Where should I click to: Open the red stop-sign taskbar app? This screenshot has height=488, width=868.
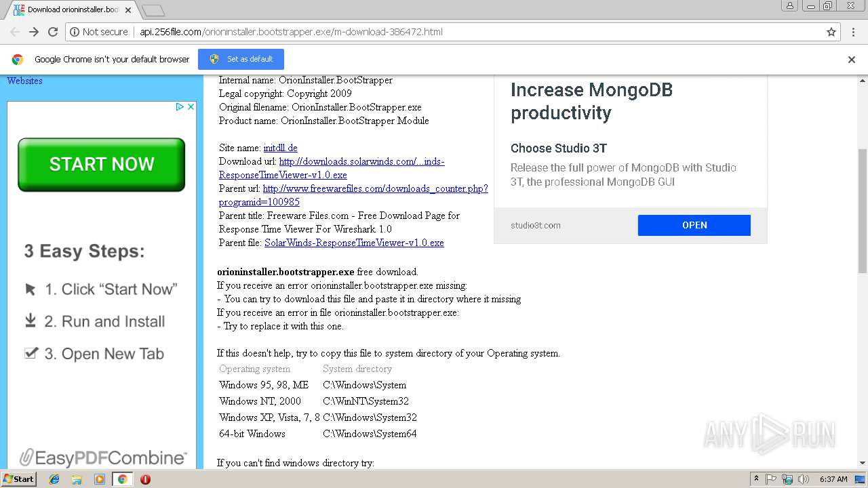click(x=145, y=479)
